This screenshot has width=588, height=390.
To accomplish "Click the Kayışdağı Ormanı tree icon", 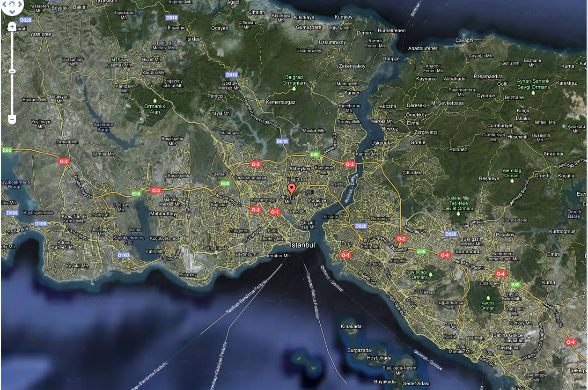I will [x=430, y=273].
